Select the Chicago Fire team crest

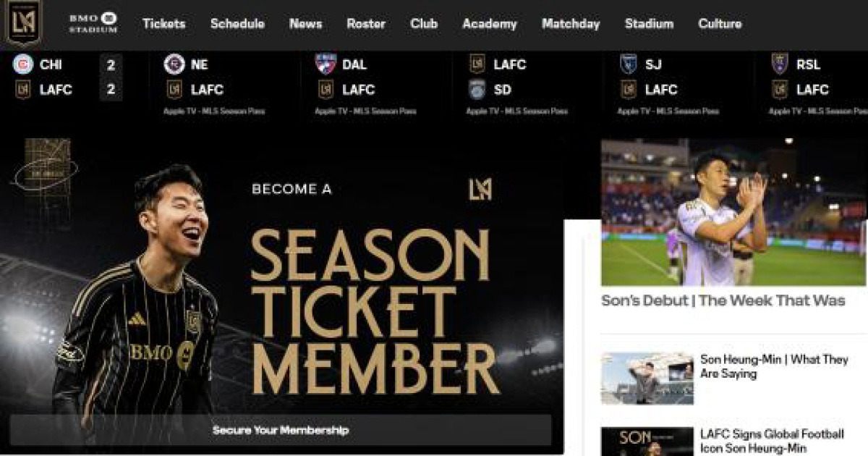23,64
